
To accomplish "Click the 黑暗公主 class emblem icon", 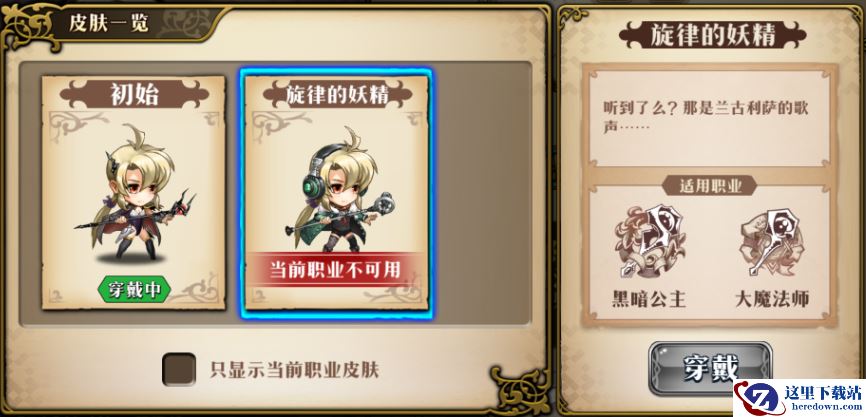I will [650, 241].
